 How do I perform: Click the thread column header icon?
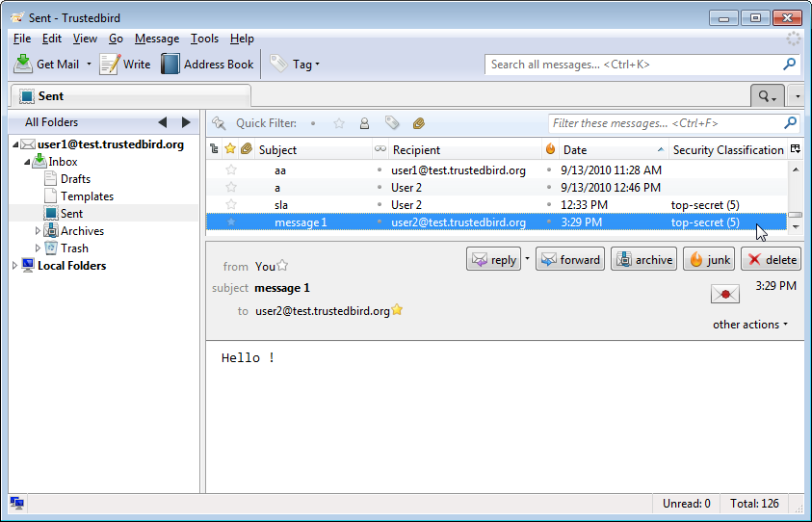tap(214, 149)
